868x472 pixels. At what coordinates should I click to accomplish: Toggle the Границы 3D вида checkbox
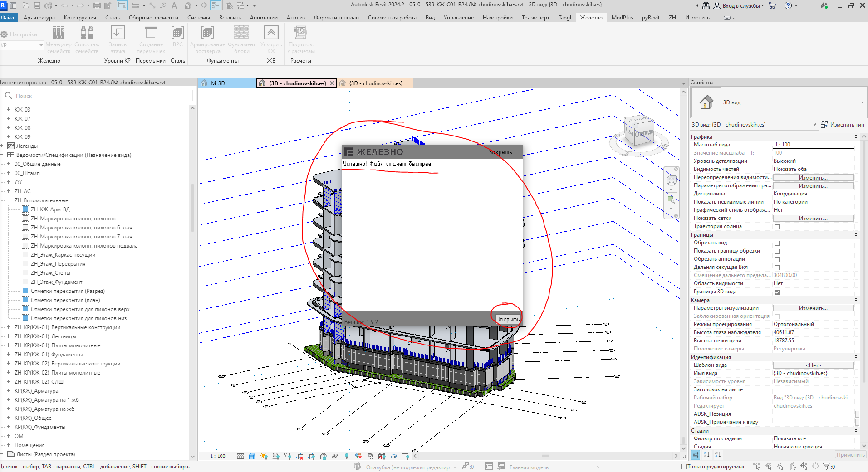pos(777,292)
